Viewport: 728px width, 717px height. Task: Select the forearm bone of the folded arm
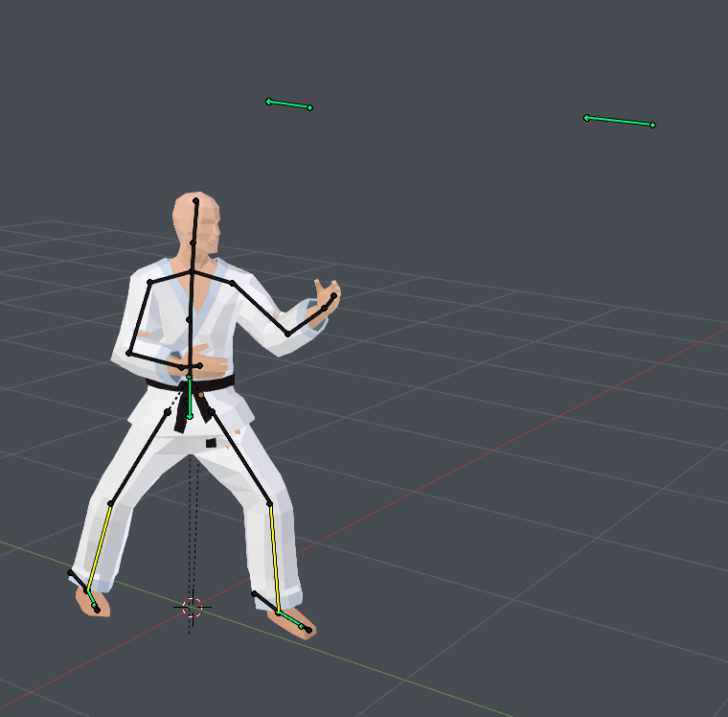(154, 360)
